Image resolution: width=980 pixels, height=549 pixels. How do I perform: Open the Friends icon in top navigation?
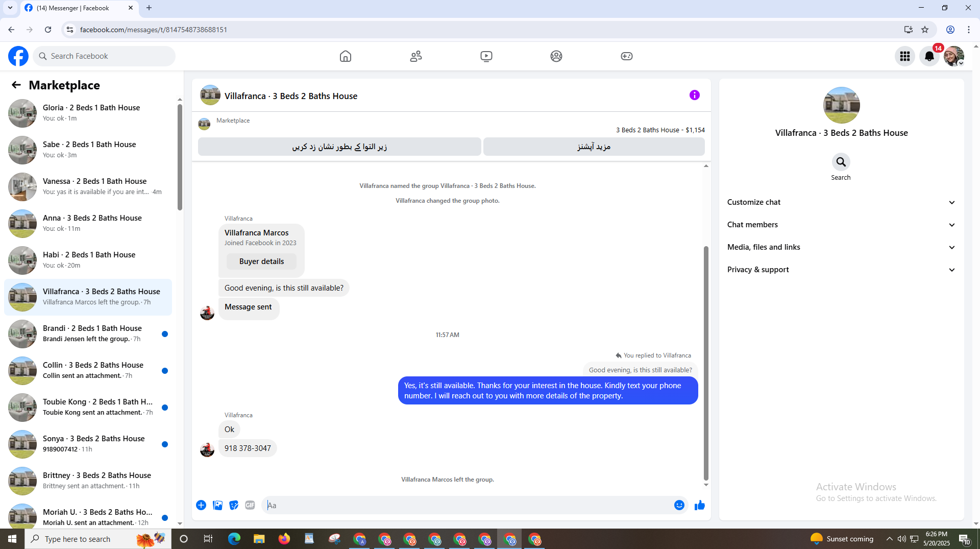pyautogui.click(x=416, y=56)
